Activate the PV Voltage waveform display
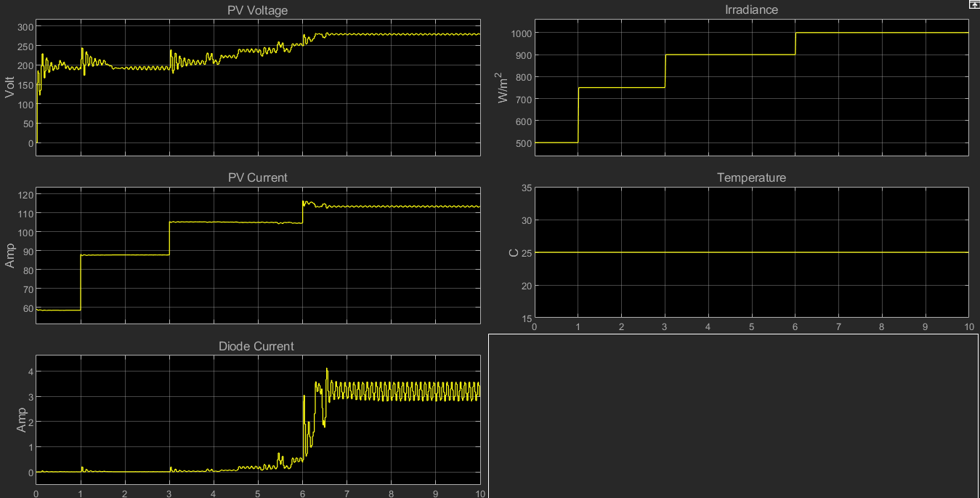The width and height of the screenshot is (980, 498). point(259,88)
